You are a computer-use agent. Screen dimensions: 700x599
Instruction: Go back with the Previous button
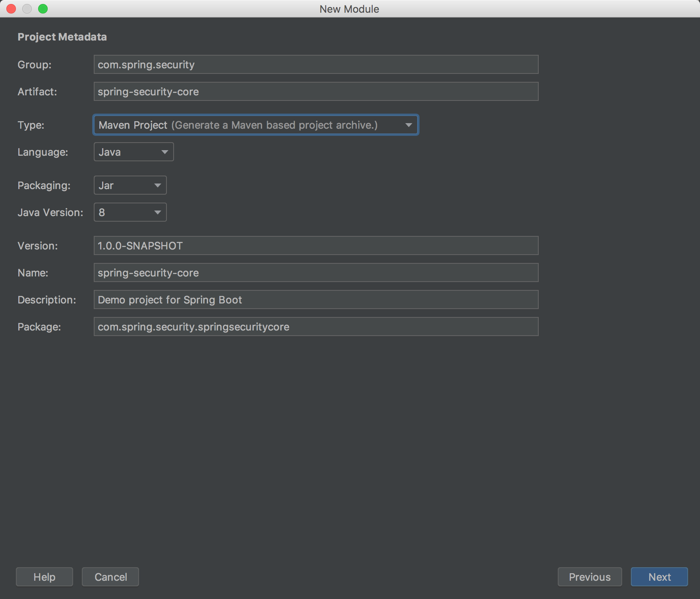coord(590,577)
